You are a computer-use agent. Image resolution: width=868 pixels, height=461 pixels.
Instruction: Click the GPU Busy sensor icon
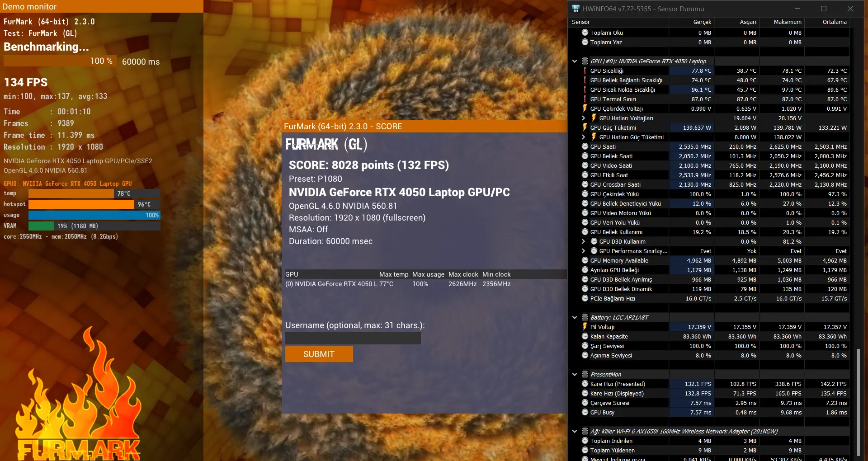pyautogui.click(x=585, y=413)
